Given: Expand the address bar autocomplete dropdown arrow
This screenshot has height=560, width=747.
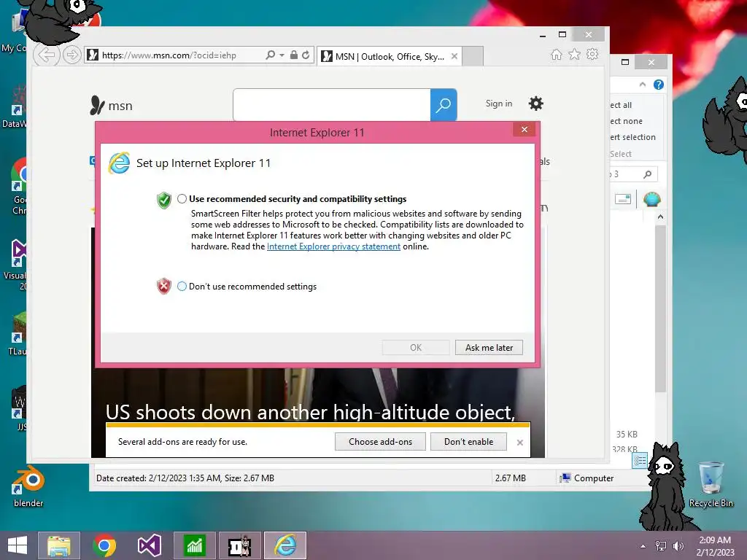Looking at the screenshot, I should 282,55.
